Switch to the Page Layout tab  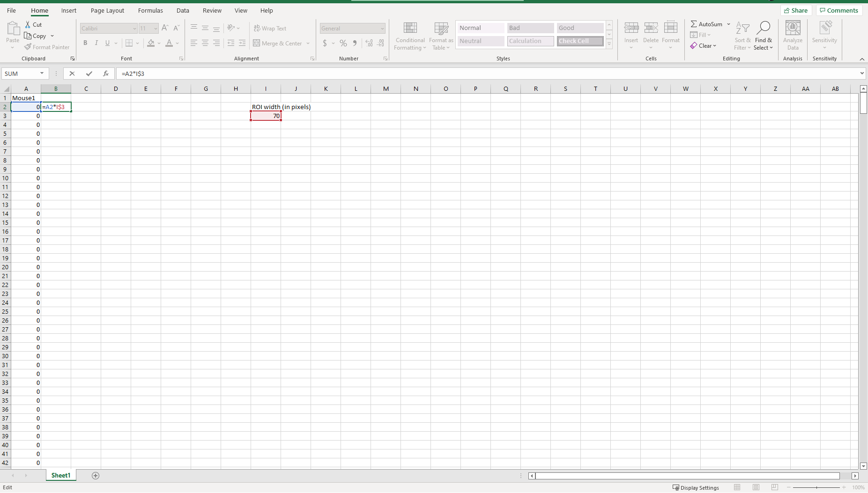coord(107,10)
